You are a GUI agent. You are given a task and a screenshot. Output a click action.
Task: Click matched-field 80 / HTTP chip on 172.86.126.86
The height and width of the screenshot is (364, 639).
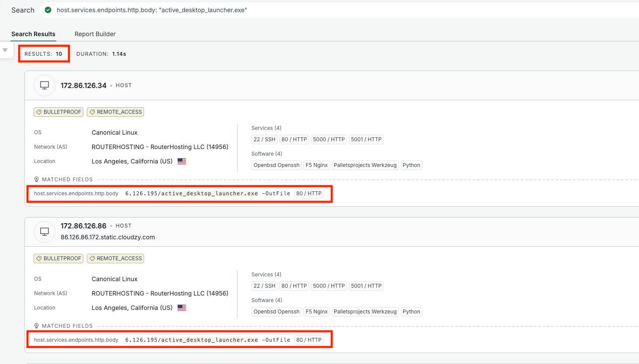tap(309, 340)
